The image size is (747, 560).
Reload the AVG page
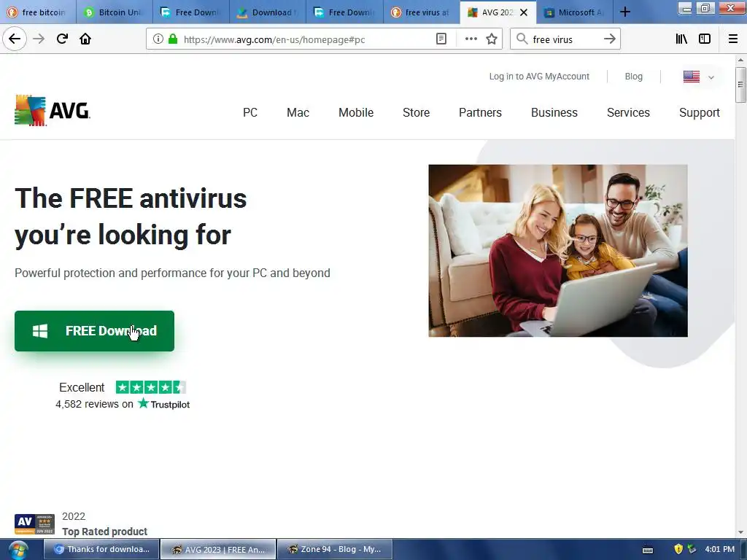[x=63, y=39]
